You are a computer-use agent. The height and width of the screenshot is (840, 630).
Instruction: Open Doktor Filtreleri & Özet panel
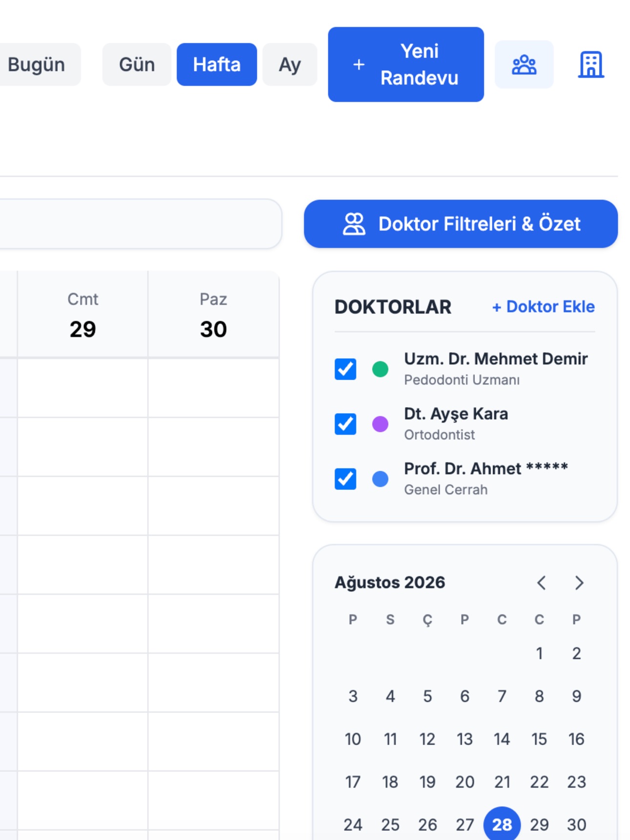461,224
